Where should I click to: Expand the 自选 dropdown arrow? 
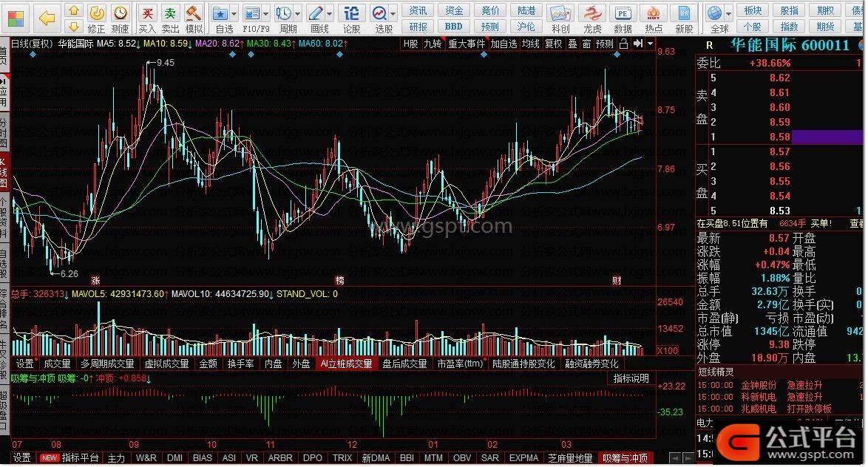tap(234, 13)
